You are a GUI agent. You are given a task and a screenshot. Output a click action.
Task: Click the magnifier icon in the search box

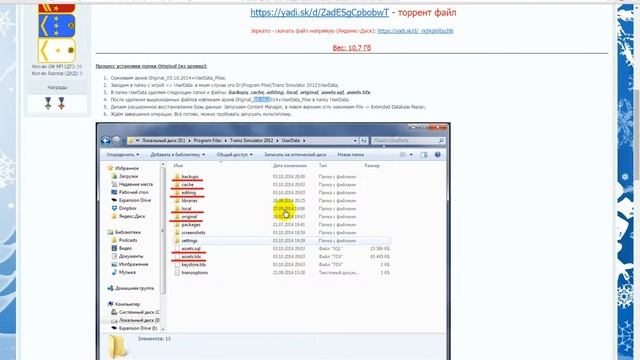pos(441,141)
